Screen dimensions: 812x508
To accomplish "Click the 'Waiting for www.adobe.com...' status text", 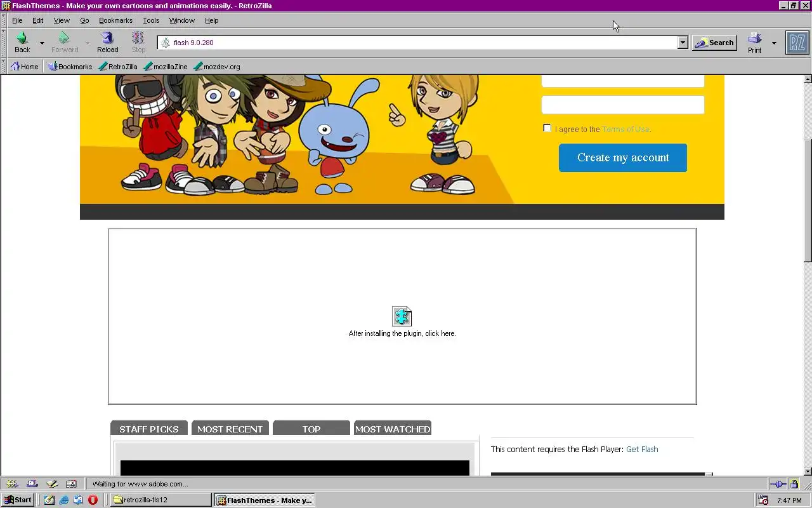I will [x=140, y=484].
